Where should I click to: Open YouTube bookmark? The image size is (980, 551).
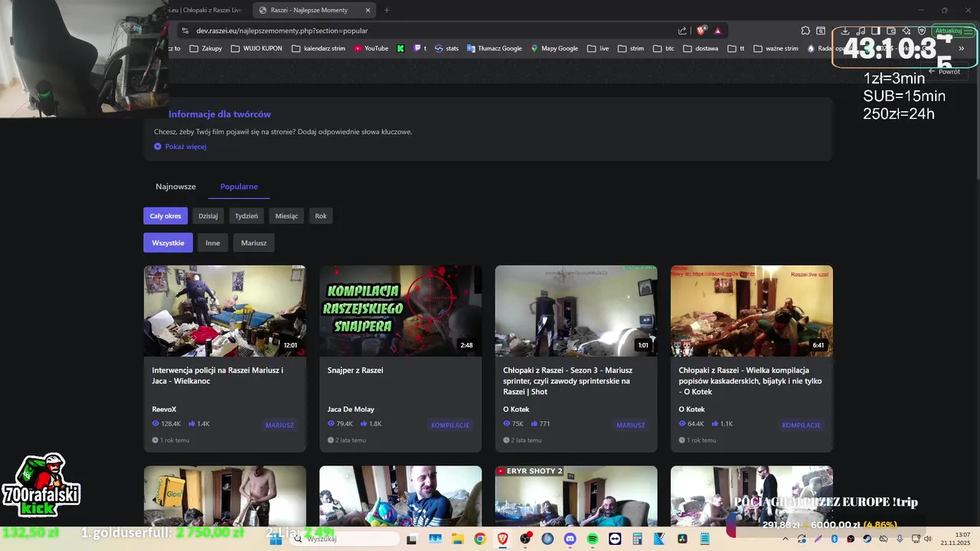pos(371,48)
